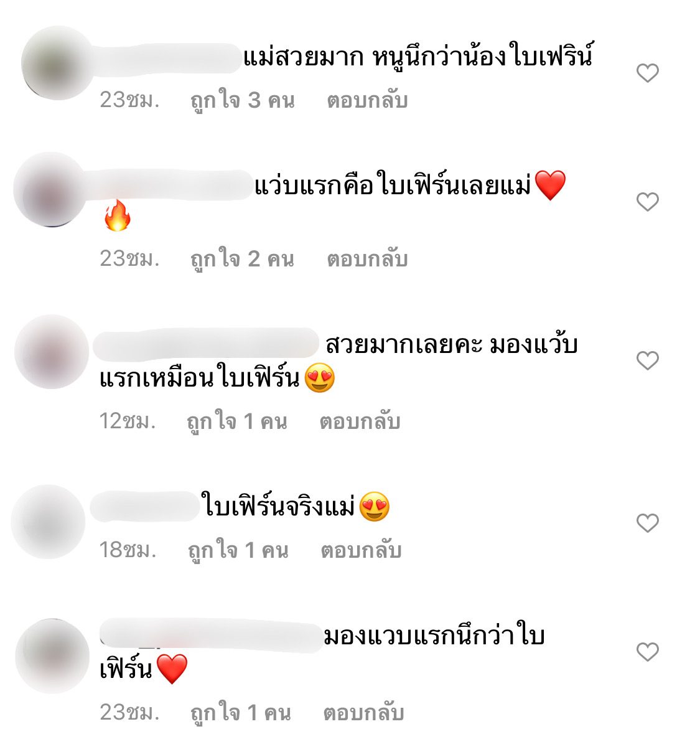Viewport: 700px width, 752px height.
Task: Like the comment 'มองแวบแรกนึกว่าใบเฟิร์น'
Action: (648, 652)
